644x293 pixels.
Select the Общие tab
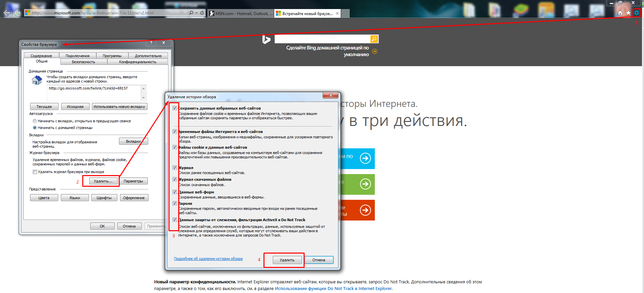pyautogui.click(x=42, y=61)
